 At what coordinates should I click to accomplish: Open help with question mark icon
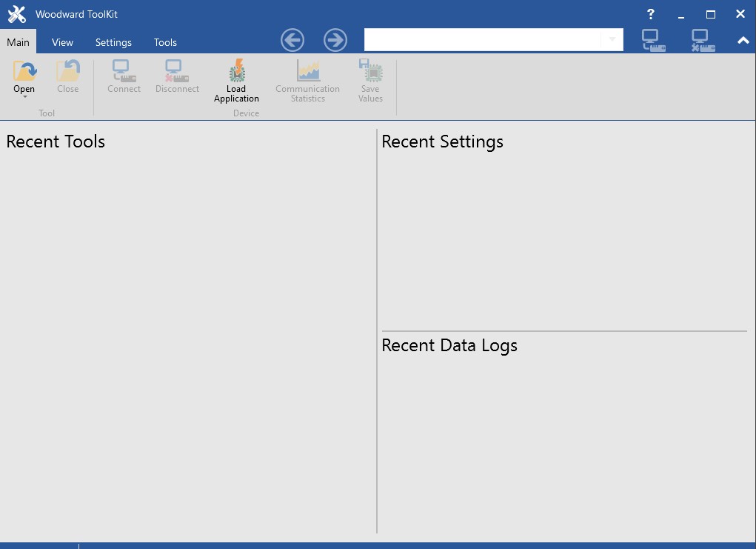650,14
